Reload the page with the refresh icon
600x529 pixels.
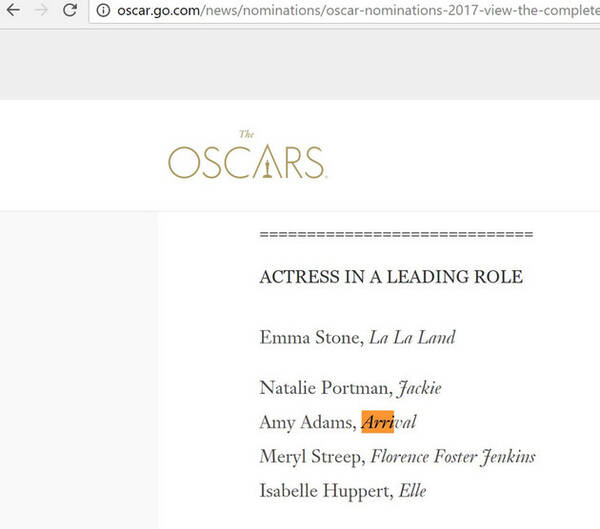tap(70, 10)
